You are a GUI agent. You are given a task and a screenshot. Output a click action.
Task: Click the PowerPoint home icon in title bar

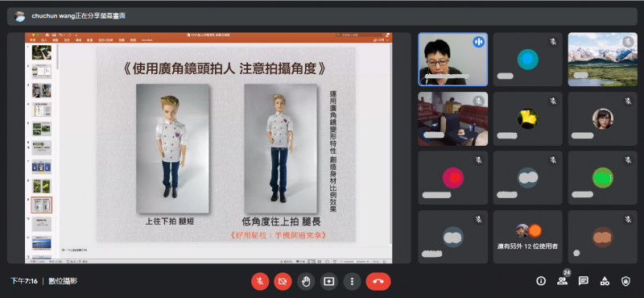[x=47, y=35]
